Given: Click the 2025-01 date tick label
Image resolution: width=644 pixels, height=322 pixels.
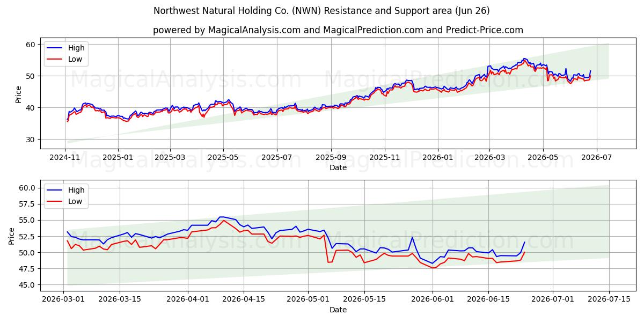Looking at the screenshot, I should click(118, 158).
